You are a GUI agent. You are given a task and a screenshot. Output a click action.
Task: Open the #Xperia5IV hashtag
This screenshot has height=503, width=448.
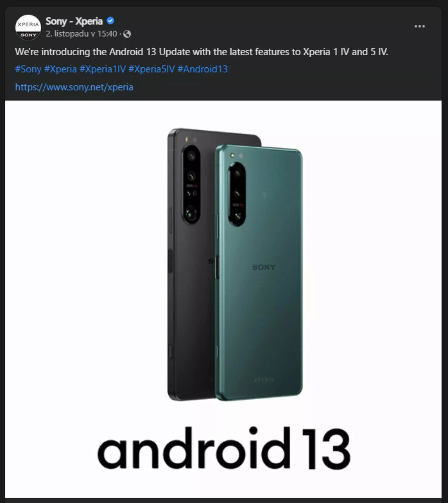pos(152,69)
